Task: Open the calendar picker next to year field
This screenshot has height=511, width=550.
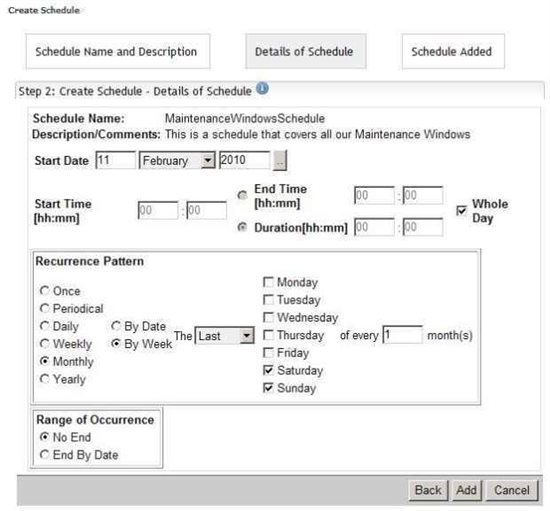Action: click(x=280, y=161)
